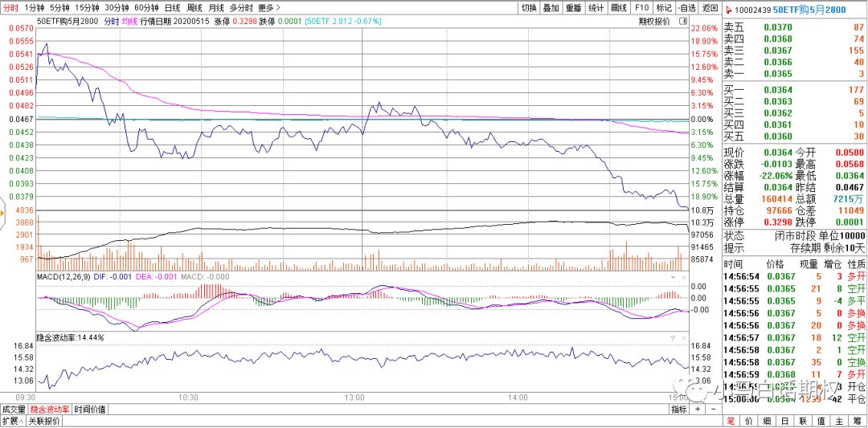Viewport: 868px width, 428px height.
Task: Click the red arrow icon beside code 10002439
Action: [730, 9]
